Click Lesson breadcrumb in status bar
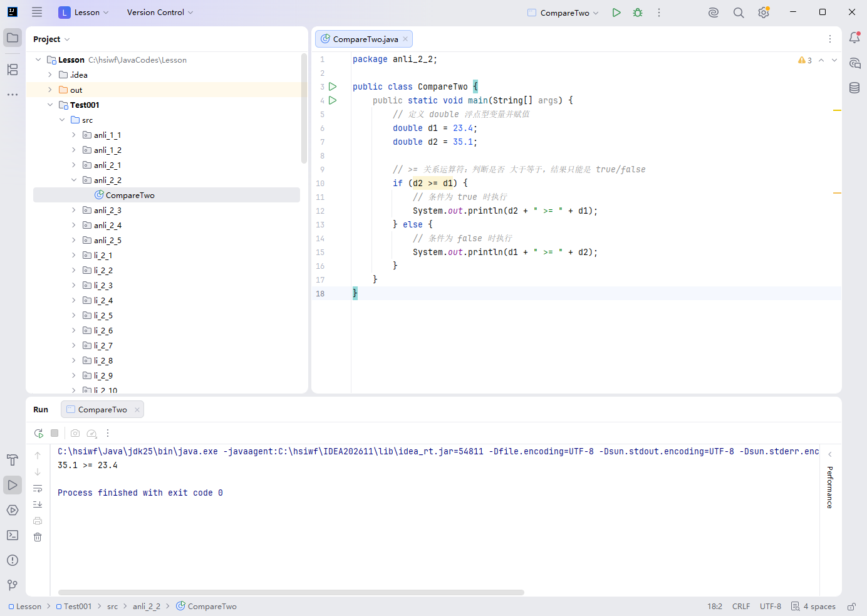The image size is (867, 616). tap(24, 606)
